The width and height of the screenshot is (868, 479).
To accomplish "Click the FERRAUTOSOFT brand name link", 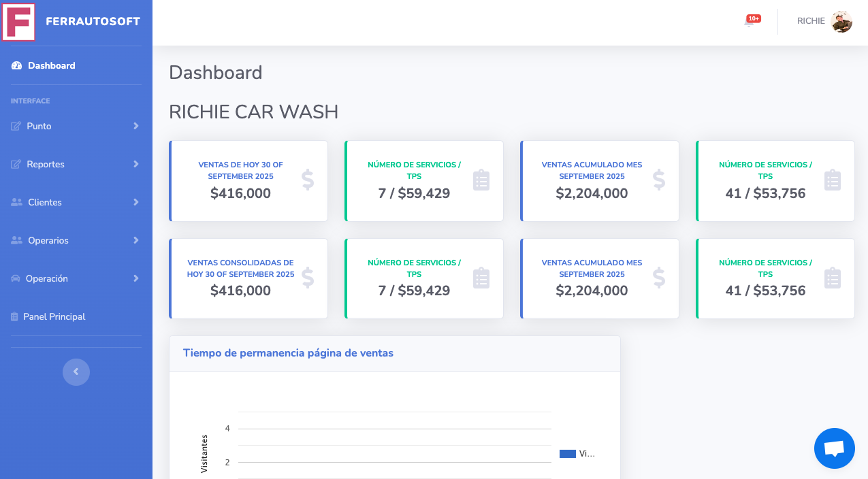I will click(x=93, y=22).
